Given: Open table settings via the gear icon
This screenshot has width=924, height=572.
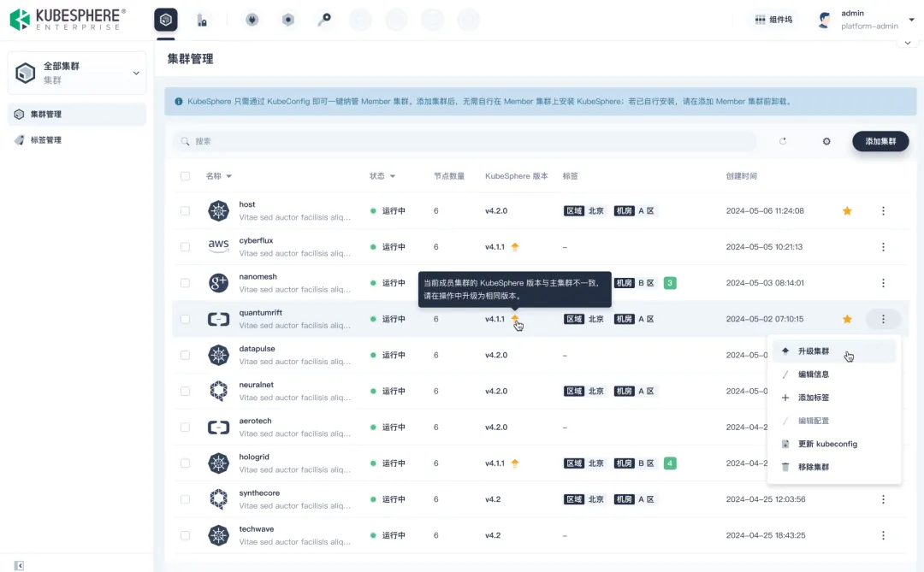Looking at the screenshot, I should tap(826, 141).
